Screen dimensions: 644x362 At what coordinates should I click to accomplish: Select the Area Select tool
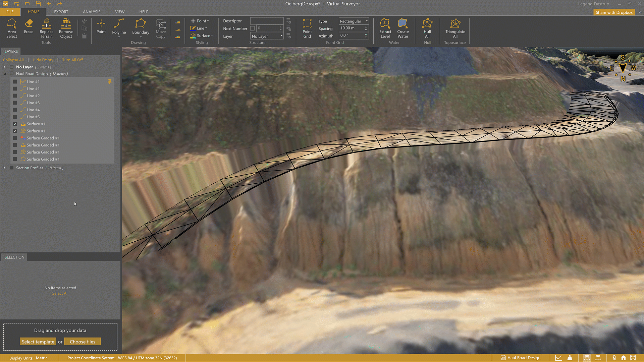pyautogui.click(x=11, y=28)
